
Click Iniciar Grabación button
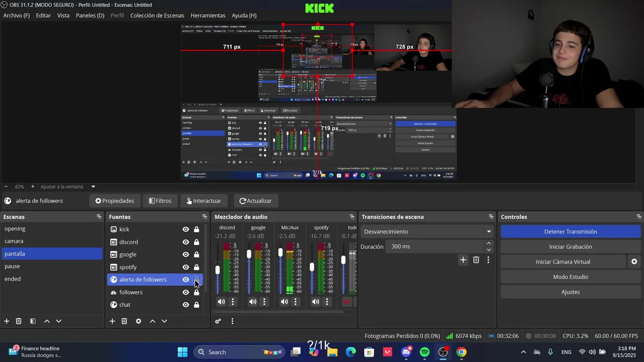[571, 247]
